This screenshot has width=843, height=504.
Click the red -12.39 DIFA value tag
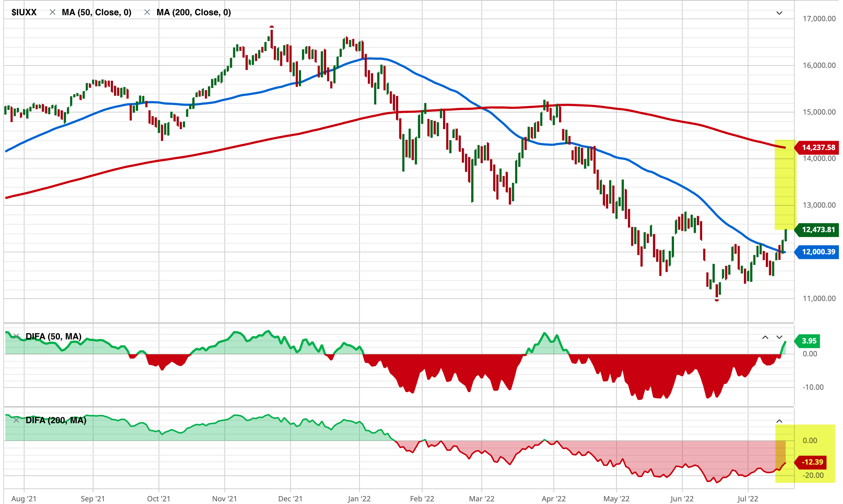pyautogui.click(x=812, y=462)
